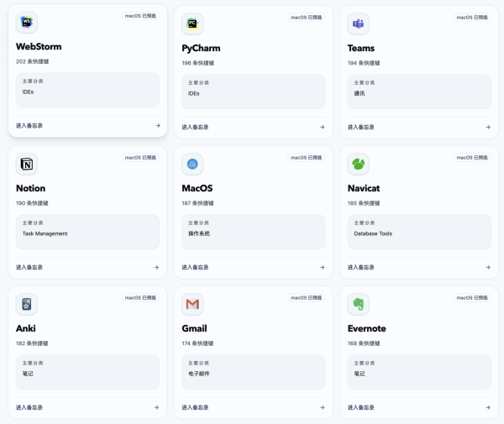This screenshot has height=424, width=504.
Task: Click the Evernote elephant icon
Action: pyautogui.click(x=359, y=304)
